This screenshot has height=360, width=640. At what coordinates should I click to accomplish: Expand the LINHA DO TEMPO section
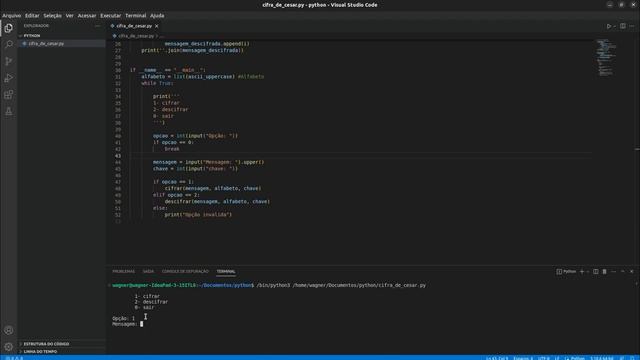click(61, 351)
